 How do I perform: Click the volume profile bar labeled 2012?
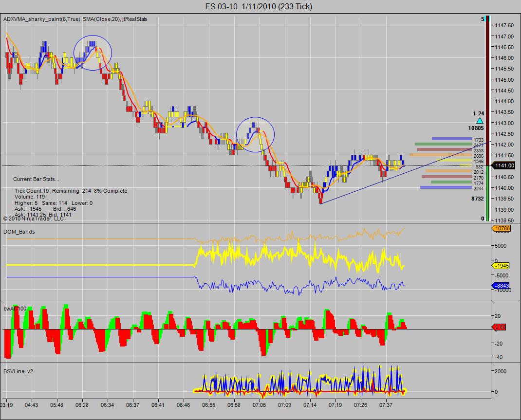point(448,171)
